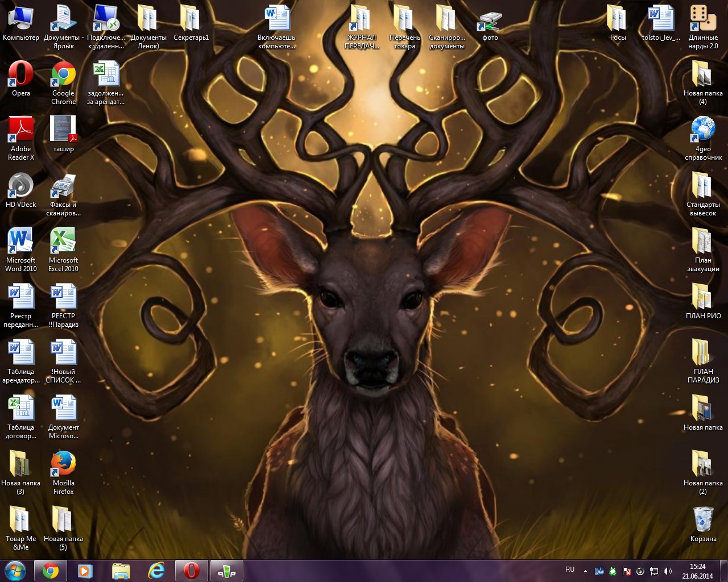The width and height of the screenshot is (728, 582).
Task: Open the RU input language selector
Action: tap(570, 569)
